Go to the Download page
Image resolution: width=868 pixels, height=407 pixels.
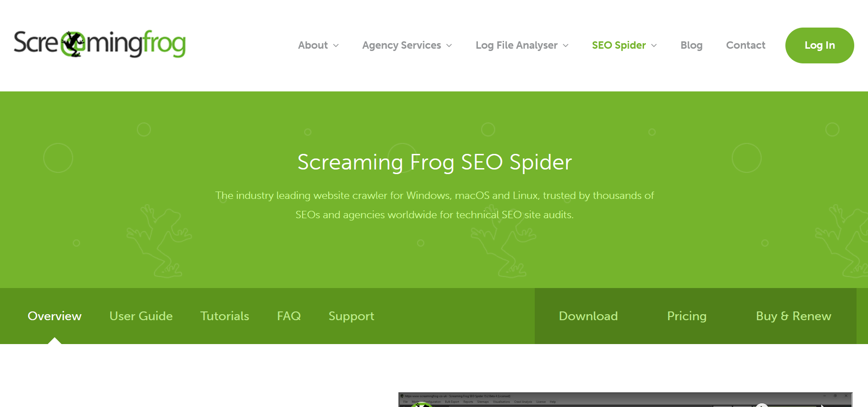click(588, 316)
